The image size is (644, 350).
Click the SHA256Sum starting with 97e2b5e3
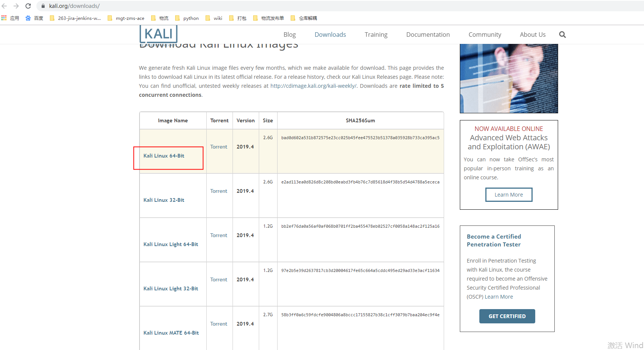pos(360,270)
